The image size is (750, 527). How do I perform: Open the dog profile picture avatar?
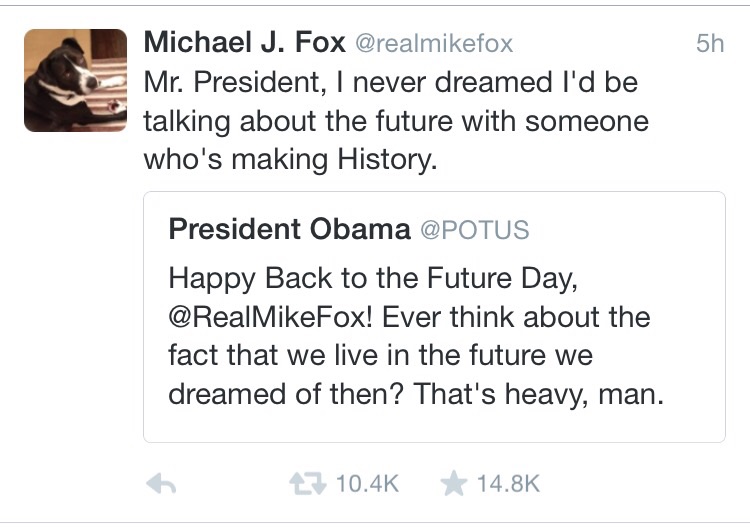[x=75, y=80]
